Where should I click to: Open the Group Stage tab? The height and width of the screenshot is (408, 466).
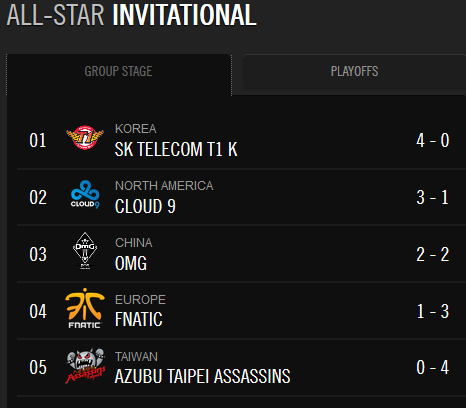coord(119,75)
